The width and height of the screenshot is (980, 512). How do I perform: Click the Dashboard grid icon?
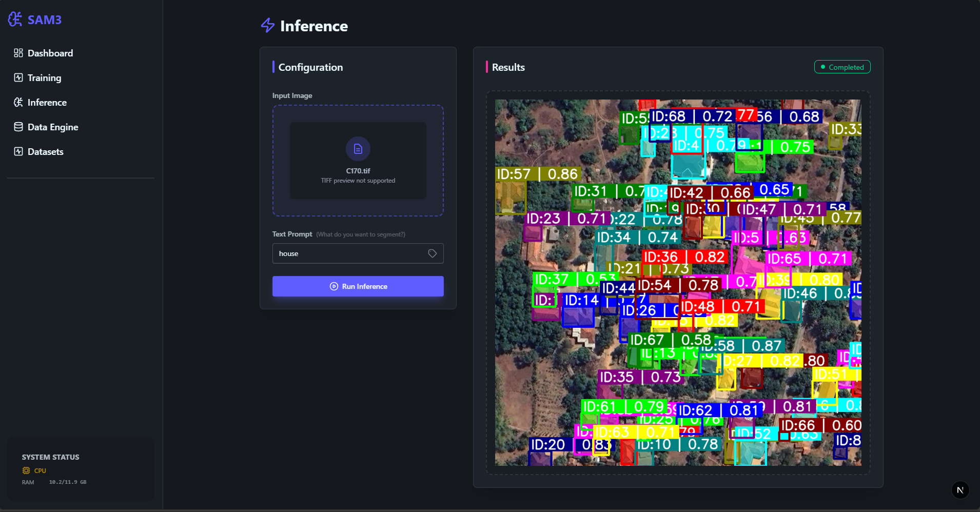click(x=18, y=53)
